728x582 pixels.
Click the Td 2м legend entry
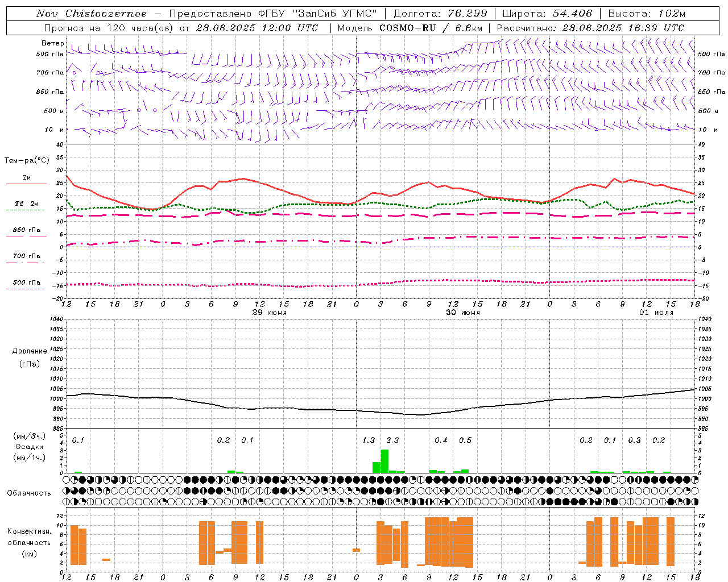(x=27, y=203)
